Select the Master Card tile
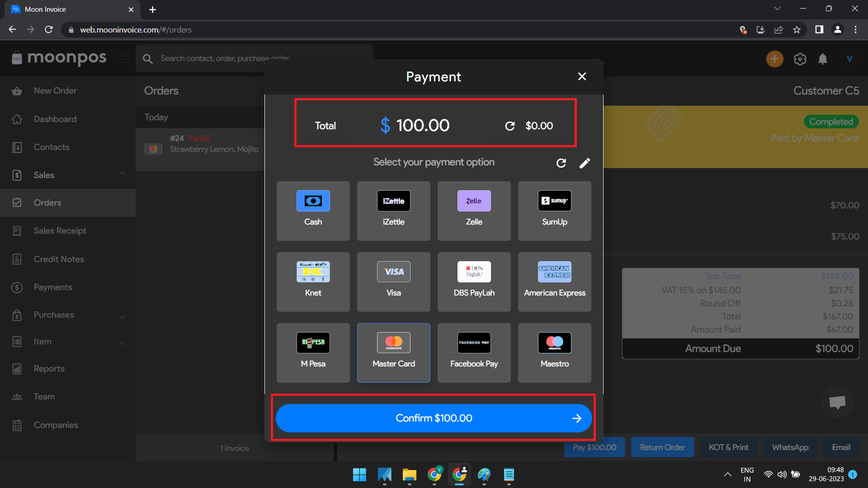Viewport: 868px width, 488px height. pyautogui.click(x=393, y=352)
